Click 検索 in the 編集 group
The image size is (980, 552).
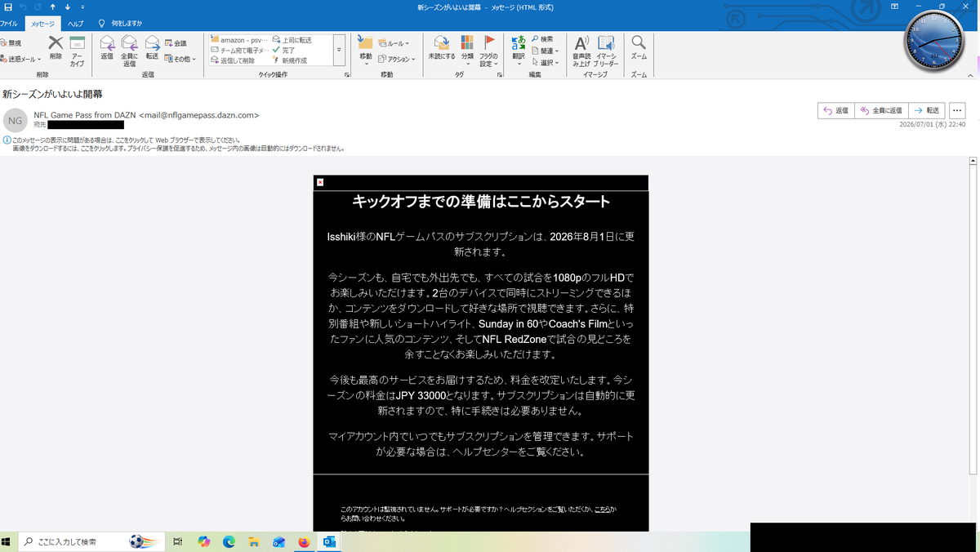pyautogui.click(x=542, y=39)
